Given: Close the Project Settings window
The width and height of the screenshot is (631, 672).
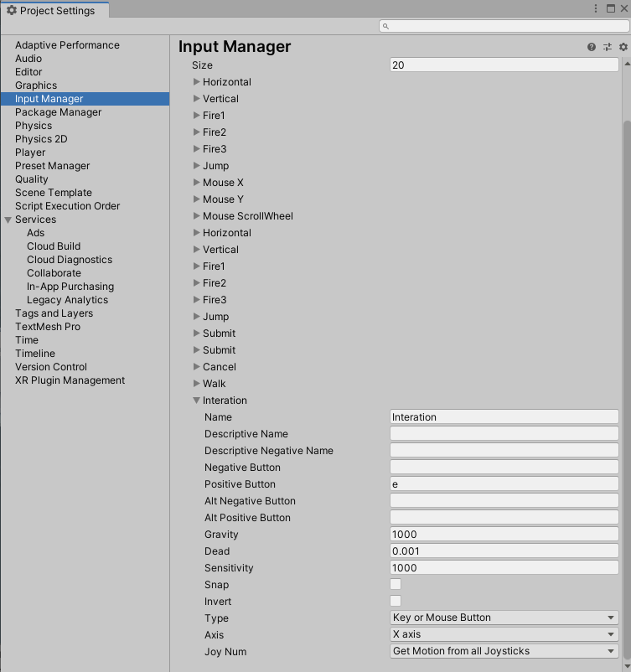Looking at the screenshot, I should tap(624, 8).
